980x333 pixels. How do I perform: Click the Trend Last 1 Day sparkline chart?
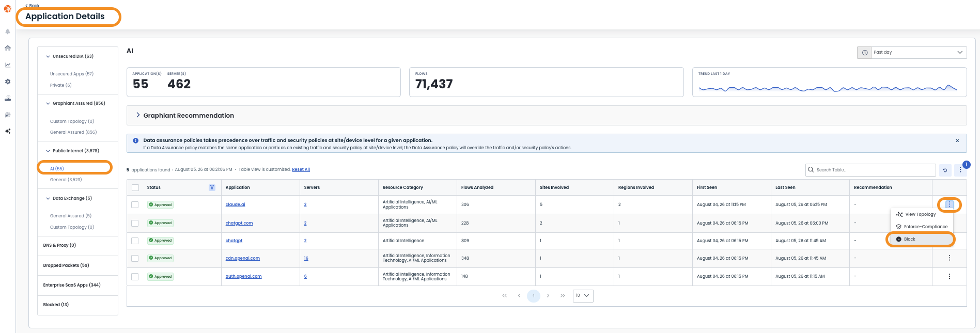tap(828, 88)
